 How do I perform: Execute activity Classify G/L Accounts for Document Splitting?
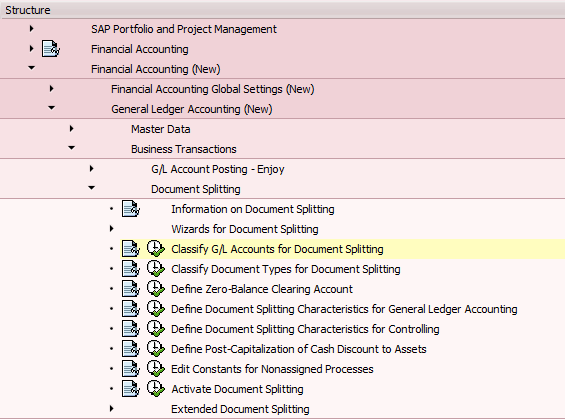click(x=156, y=249)
